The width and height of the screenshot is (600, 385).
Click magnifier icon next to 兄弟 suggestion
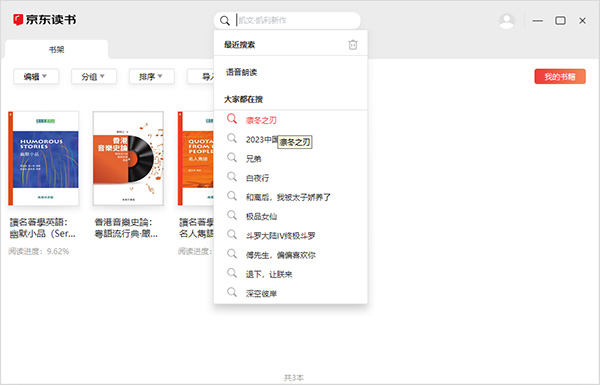(x=232, y=157)
